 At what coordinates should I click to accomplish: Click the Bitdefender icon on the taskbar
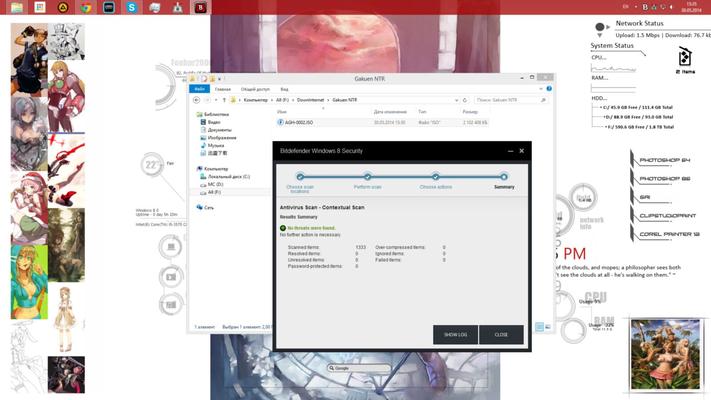200,7
